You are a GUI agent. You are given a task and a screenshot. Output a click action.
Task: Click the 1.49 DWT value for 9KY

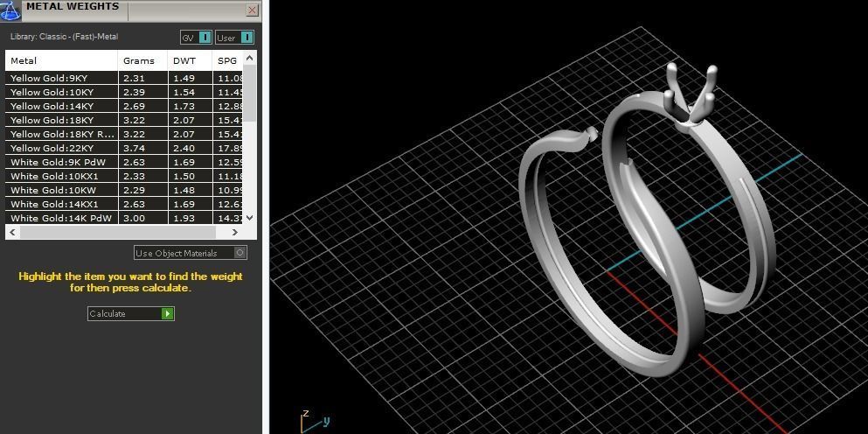tap(184, 78)
